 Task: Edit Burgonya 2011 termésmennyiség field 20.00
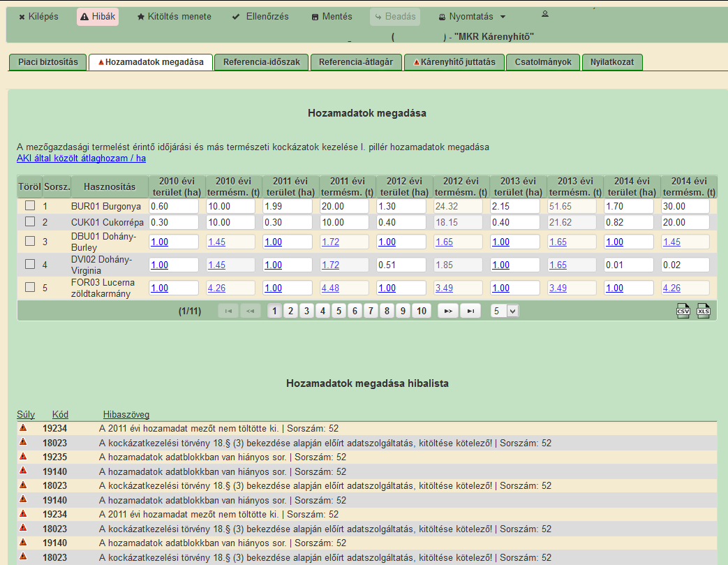(345, 206)
